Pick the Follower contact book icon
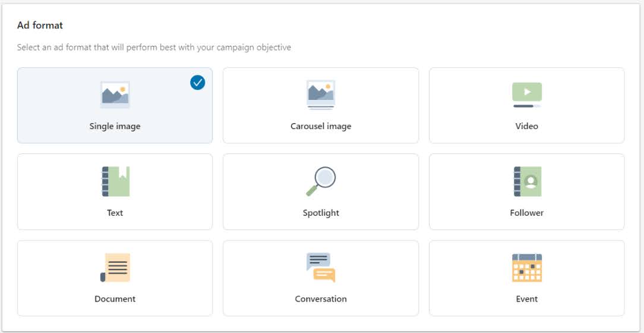Screen dimensions: 644x333 click(528, 181)
